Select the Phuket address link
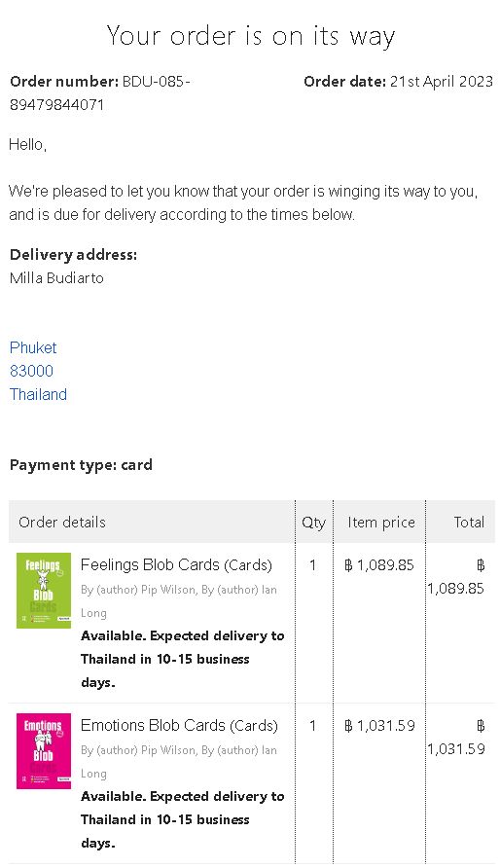This screenshot has height=868, width=500. pyautogui.click(x=33, y=347)
